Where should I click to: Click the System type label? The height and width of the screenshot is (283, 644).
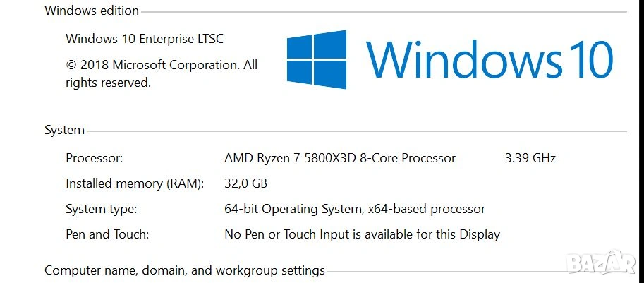[101, 209]
